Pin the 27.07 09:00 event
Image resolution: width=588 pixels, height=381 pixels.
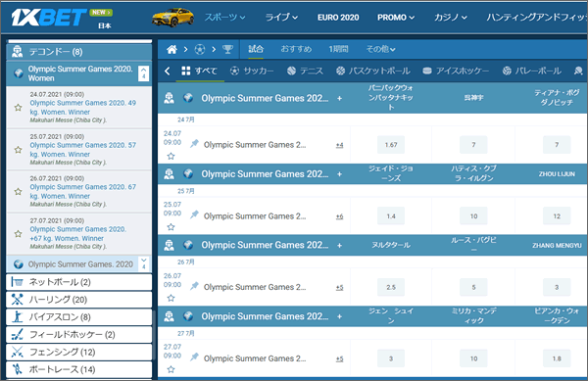tap(194, 357)
